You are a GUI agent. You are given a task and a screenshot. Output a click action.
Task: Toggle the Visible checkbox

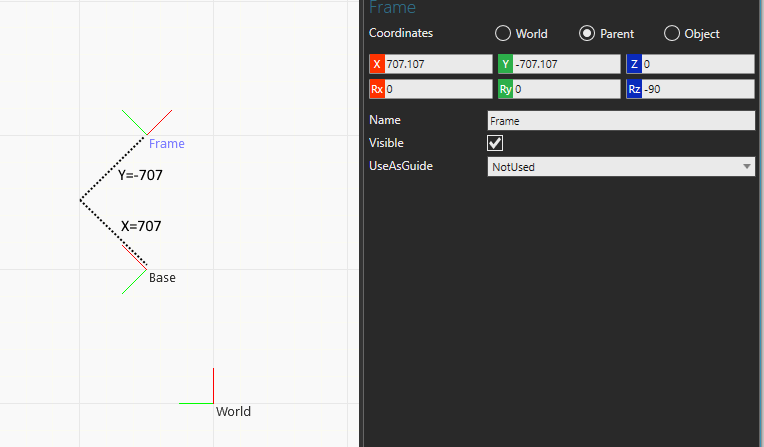coord(495,143)
